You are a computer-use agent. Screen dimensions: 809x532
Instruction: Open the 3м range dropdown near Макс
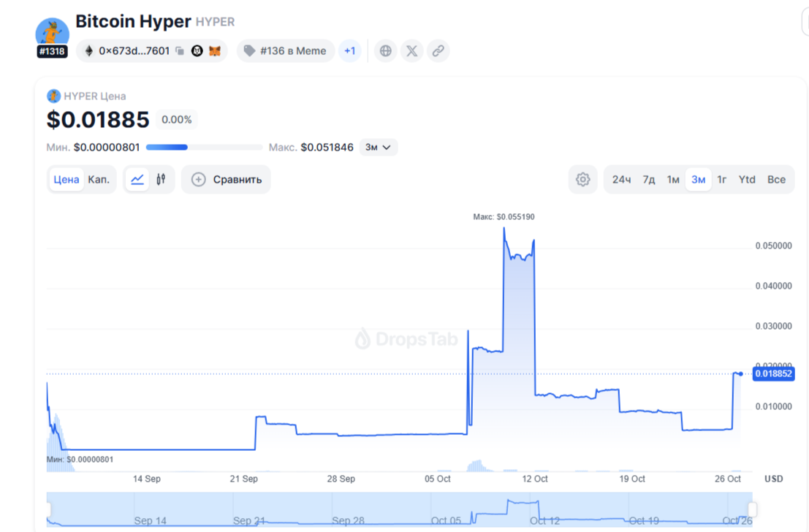tap(379, 147)
